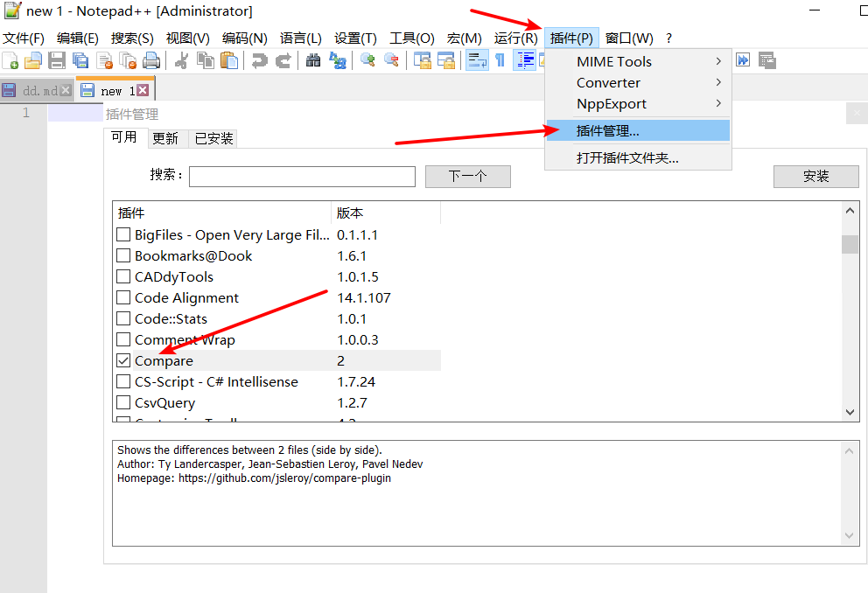Image resolution: width=868 pixels, height=593 pixels.
Task: Switch to the dd.md document tab
Action: pos(37,91)
